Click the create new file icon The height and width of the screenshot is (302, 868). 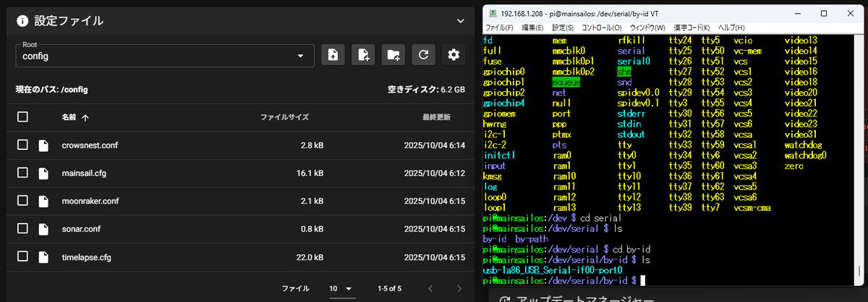tap(363, 55)
